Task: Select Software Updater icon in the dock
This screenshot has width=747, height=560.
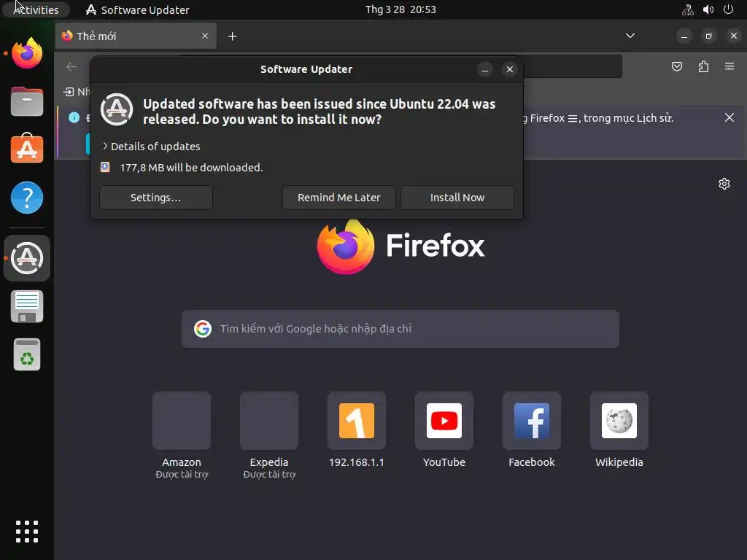Action: [27, 258]
